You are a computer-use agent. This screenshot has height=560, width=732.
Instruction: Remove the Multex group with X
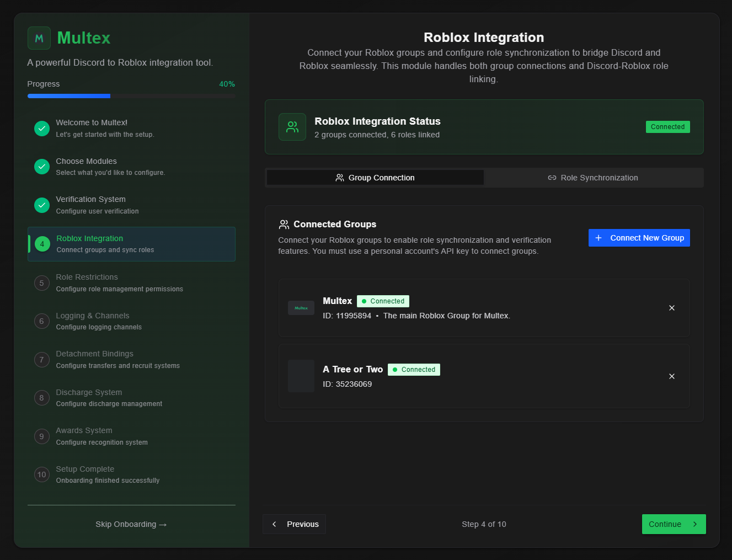tap(672, 308)
